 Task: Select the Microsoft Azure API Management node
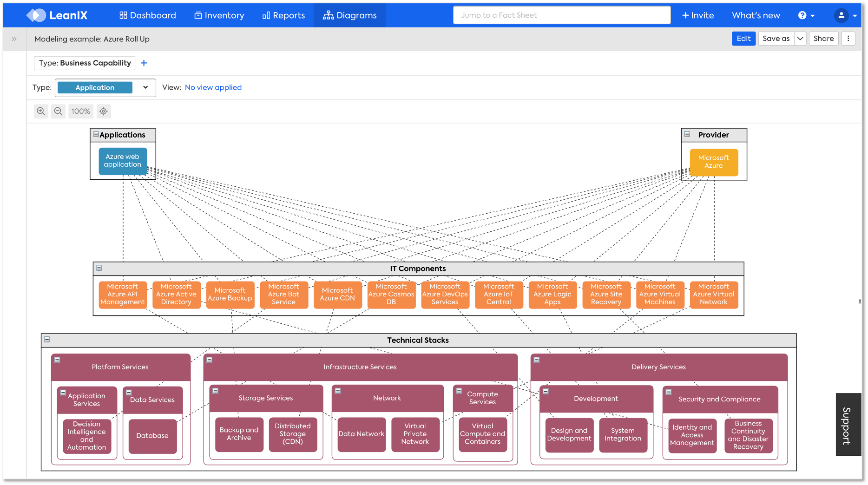[x=123, y=295]
